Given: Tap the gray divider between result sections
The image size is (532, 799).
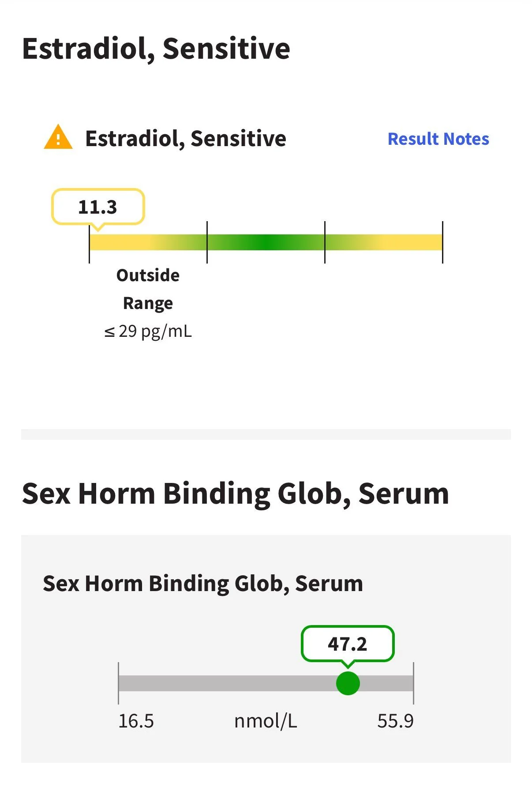Looking at the screenshot, I should pyautogui.click(x=266, y=434).
